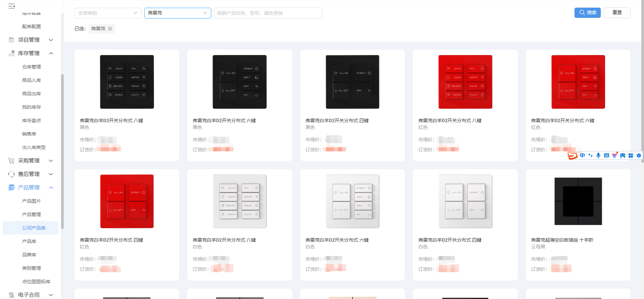Open the 全部类别 category dropdown

click(x=108, y=13)
